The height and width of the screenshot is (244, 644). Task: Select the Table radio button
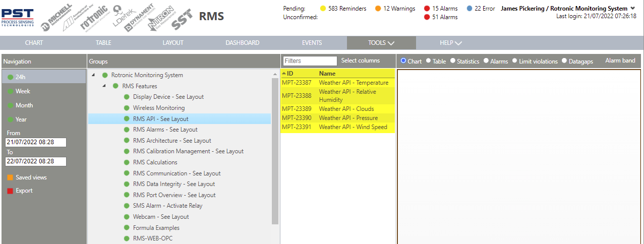pyautogui.click(x=428, y=60)
